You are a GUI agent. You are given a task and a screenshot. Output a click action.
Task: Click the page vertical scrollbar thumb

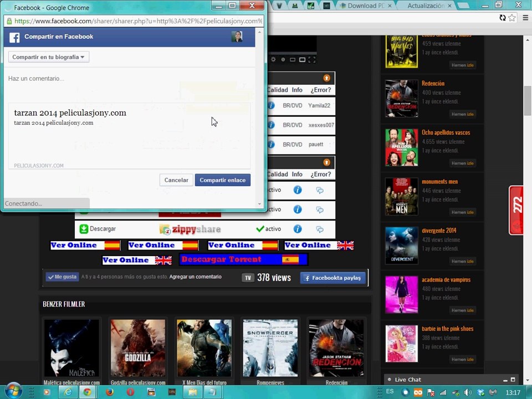pos(527,101)
